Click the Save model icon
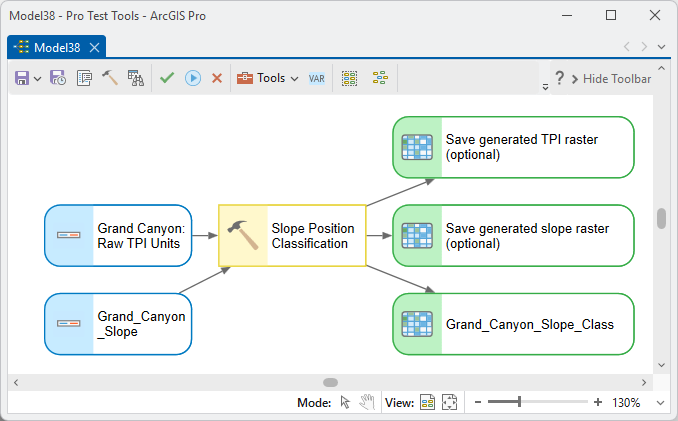This screenshot has width=678, height=421. 22,78
